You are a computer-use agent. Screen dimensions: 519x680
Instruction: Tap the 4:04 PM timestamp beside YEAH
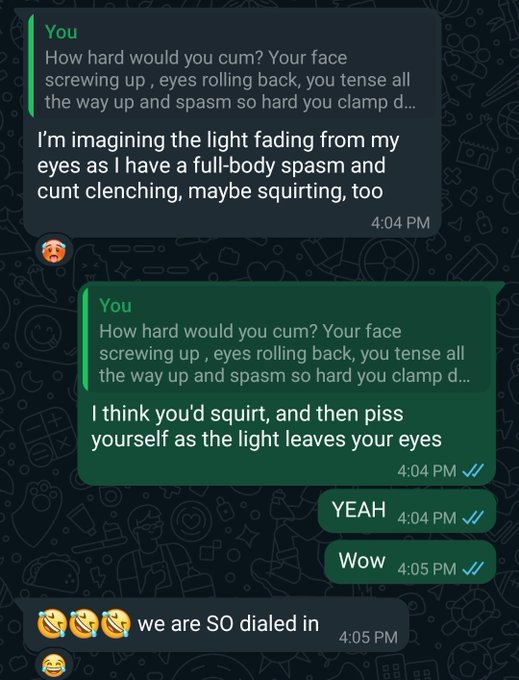427,518
